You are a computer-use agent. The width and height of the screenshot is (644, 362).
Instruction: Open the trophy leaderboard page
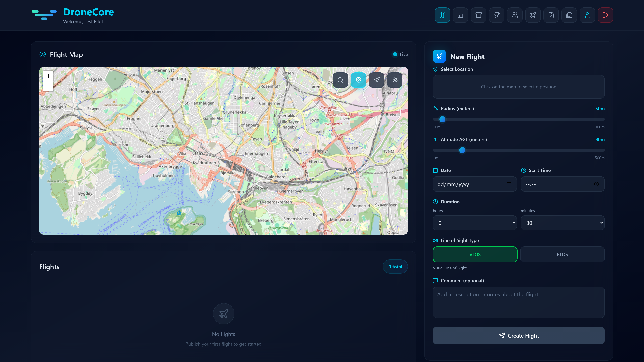496,15
